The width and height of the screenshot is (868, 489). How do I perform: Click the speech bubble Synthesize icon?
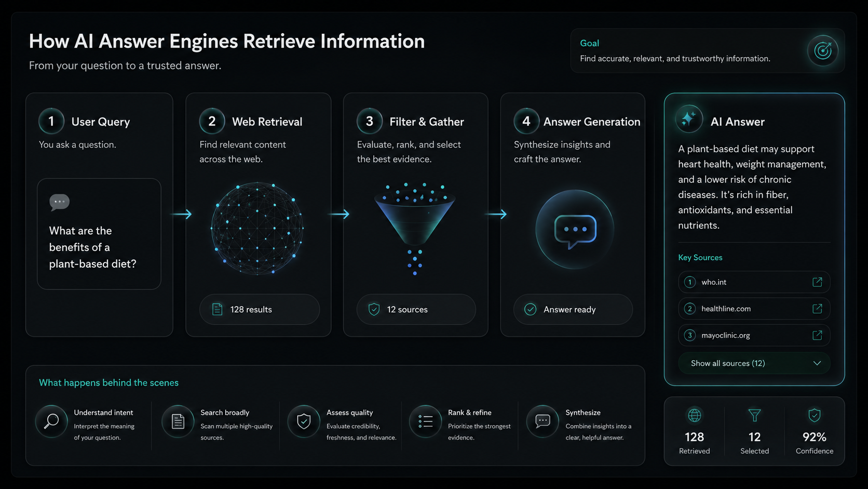pos(542,421)
